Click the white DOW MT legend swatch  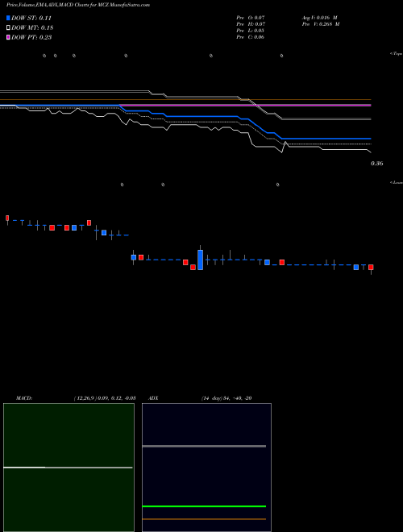[8, 28]
